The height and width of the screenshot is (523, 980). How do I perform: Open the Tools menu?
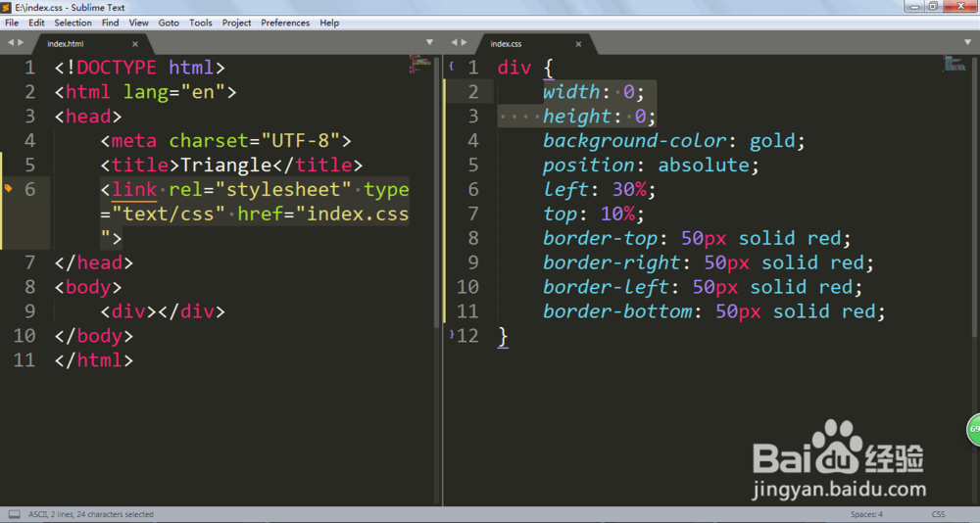coord(201,23)
